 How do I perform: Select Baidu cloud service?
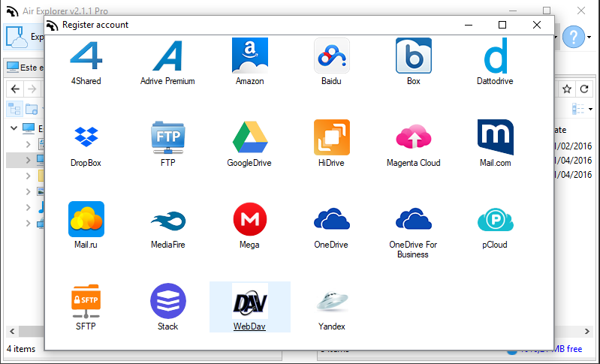pos(332,55)
